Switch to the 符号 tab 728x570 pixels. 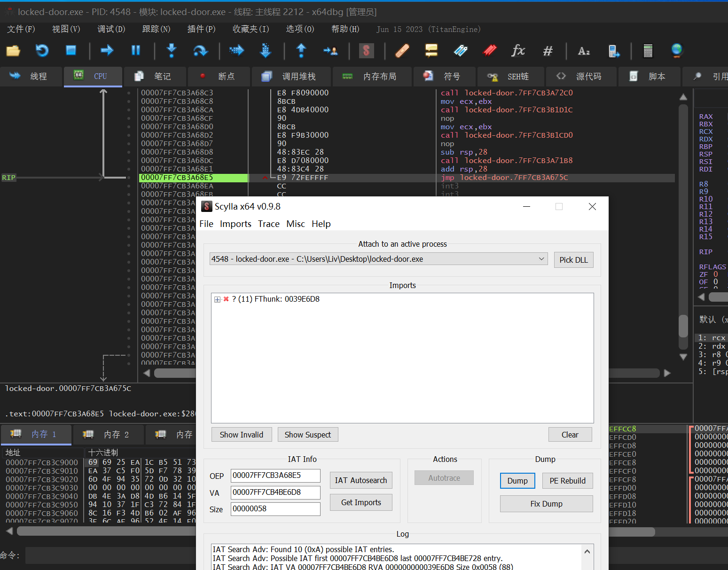pos(444,76)
